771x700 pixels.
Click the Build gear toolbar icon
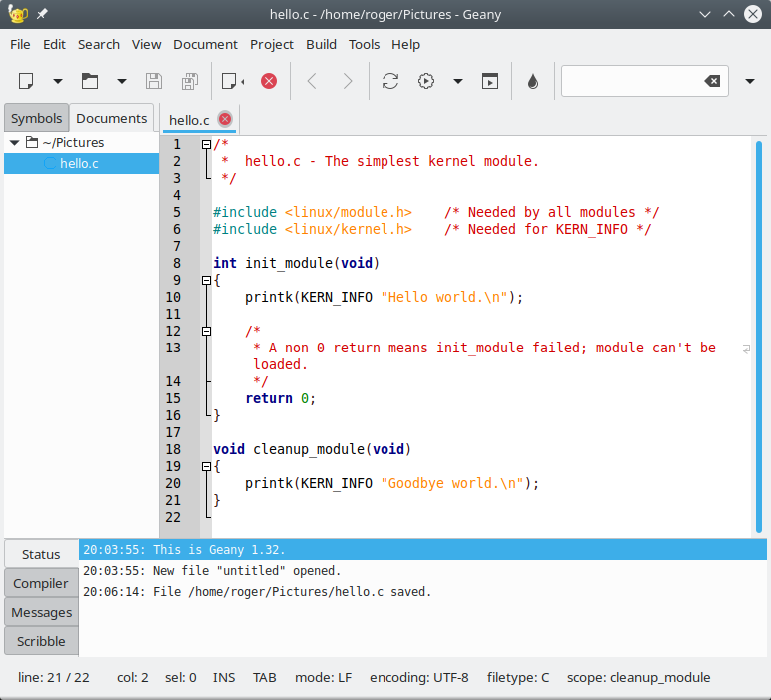[x=427, y=81]
